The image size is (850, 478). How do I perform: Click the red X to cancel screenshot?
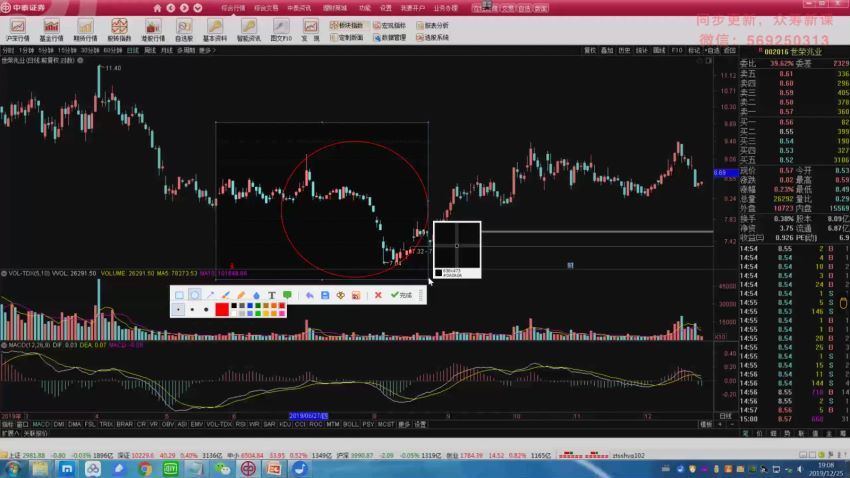click(x=378, y=295)
